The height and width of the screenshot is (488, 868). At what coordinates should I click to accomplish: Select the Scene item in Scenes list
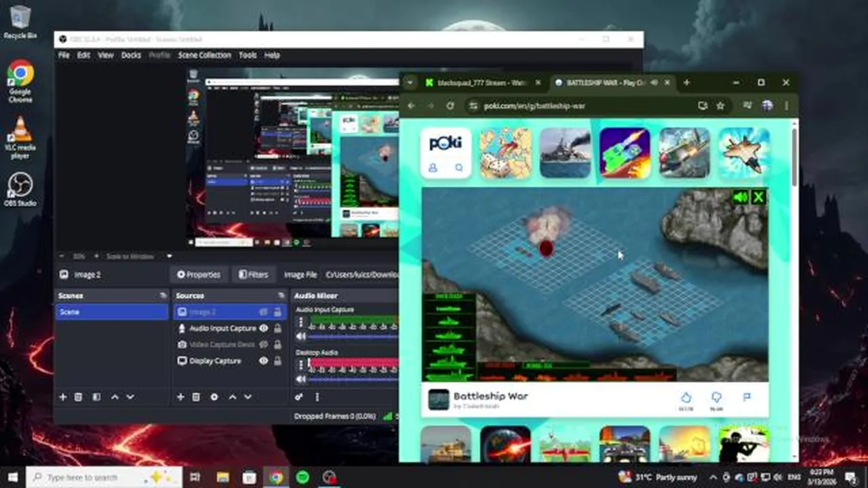click(112, 312)
